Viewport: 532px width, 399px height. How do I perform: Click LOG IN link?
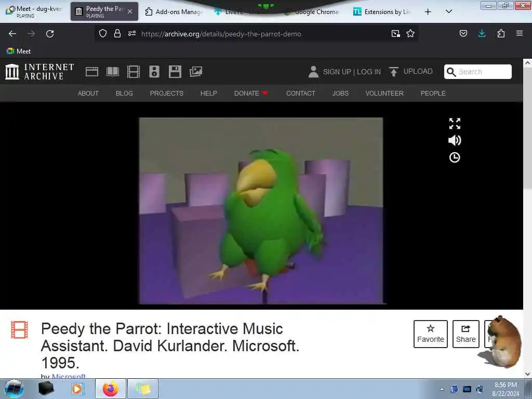(x=369, y=72)
